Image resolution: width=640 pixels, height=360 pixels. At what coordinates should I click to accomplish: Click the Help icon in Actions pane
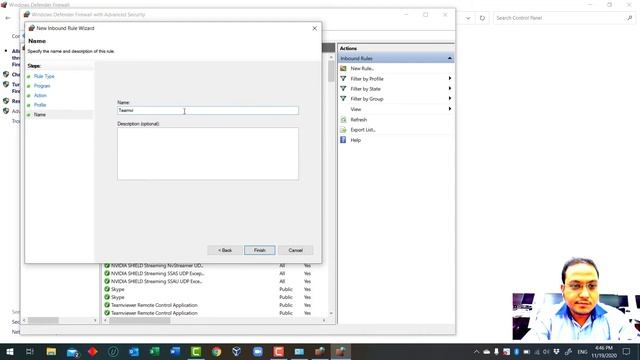point(343,140)
